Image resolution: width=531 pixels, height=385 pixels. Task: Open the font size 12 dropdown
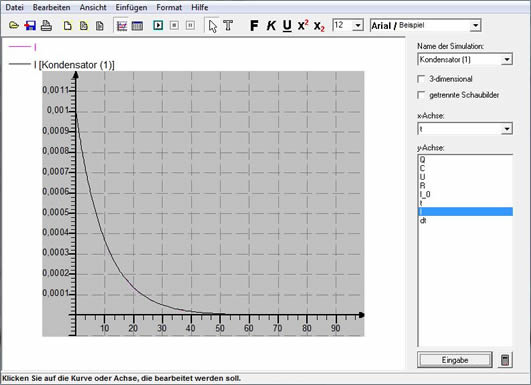pos(357,25)
